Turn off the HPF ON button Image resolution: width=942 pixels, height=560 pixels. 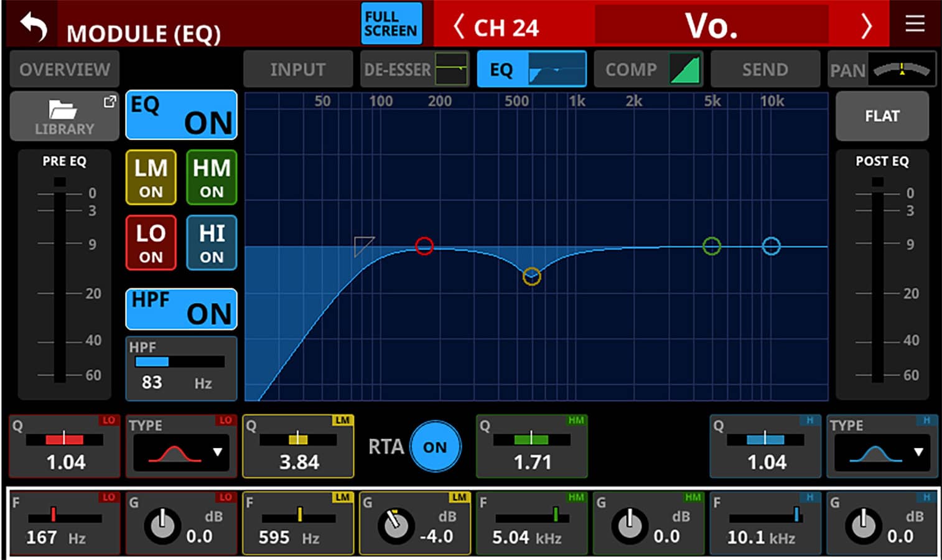click(181, 309)
